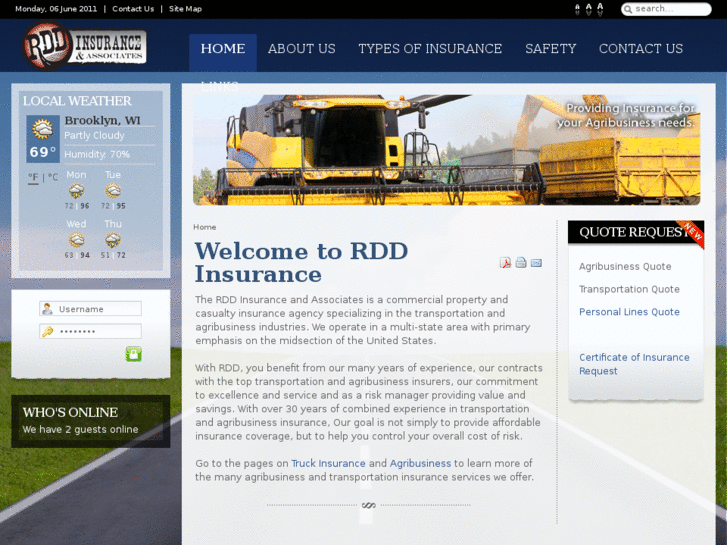Click the print page icon
727x545 pixels.
pyautogui.click(x=521, y=263)
